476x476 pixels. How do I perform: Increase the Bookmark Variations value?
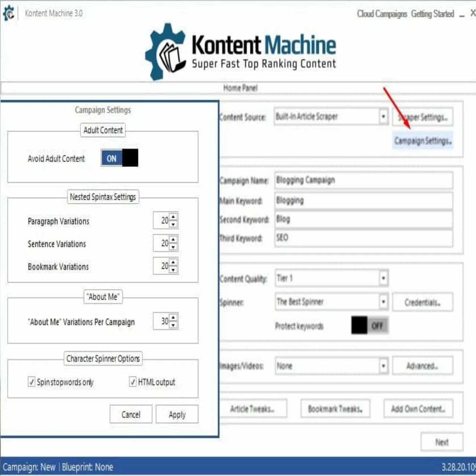[173, 262]
